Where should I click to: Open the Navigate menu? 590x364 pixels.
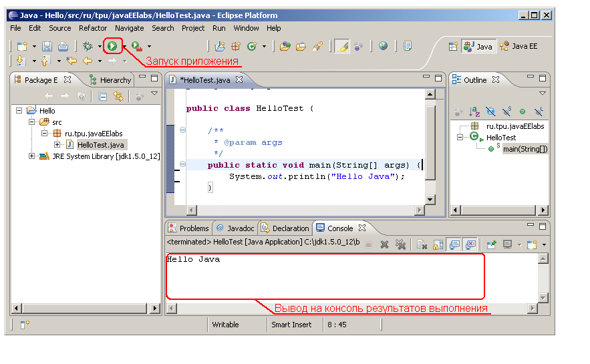[x=130, y=28]
